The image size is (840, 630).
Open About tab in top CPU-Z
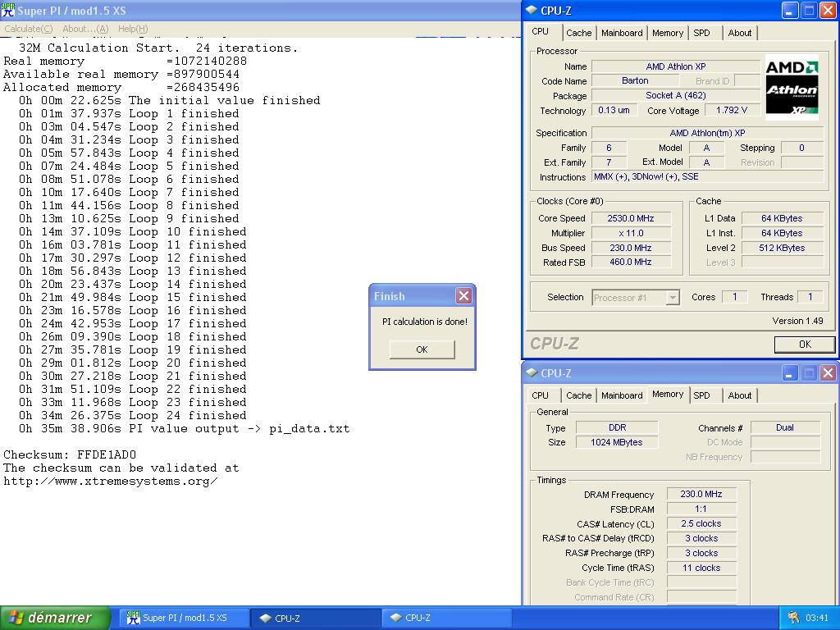[740, 33]
